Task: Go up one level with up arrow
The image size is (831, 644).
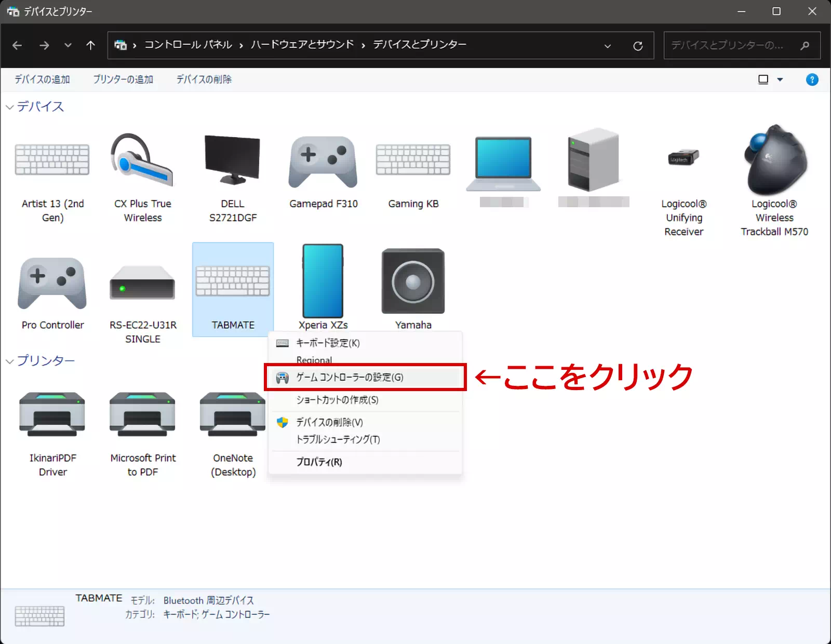Action: pyautogui.click(x=90, y=46)
